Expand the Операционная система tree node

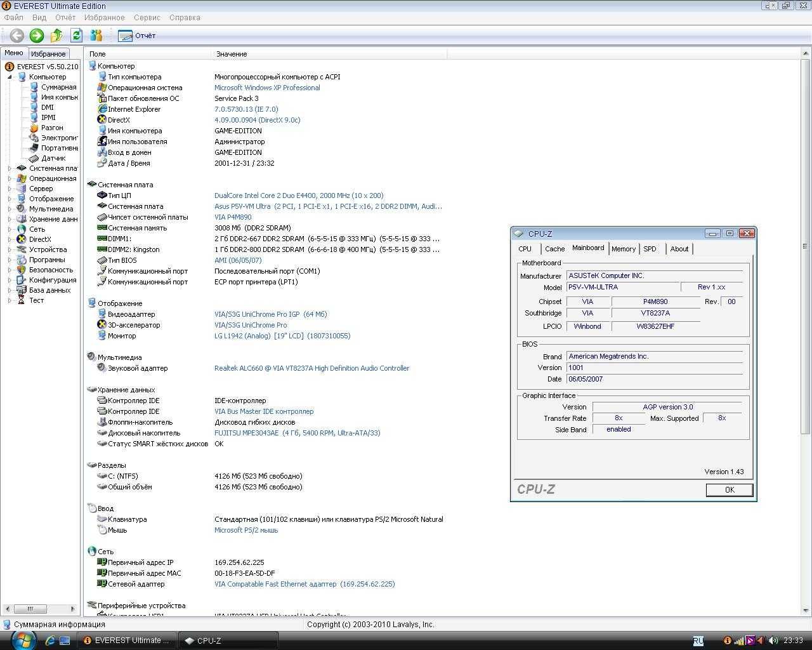click(10, 178)
